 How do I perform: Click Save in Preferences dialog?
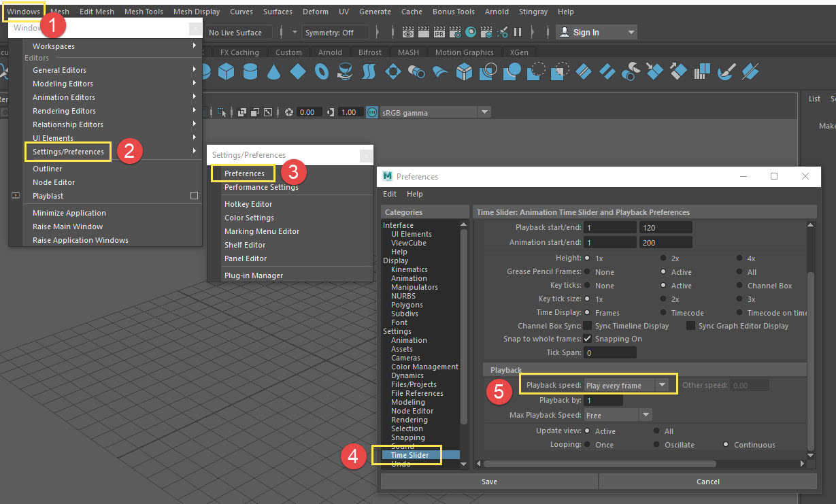pos(489,482)
